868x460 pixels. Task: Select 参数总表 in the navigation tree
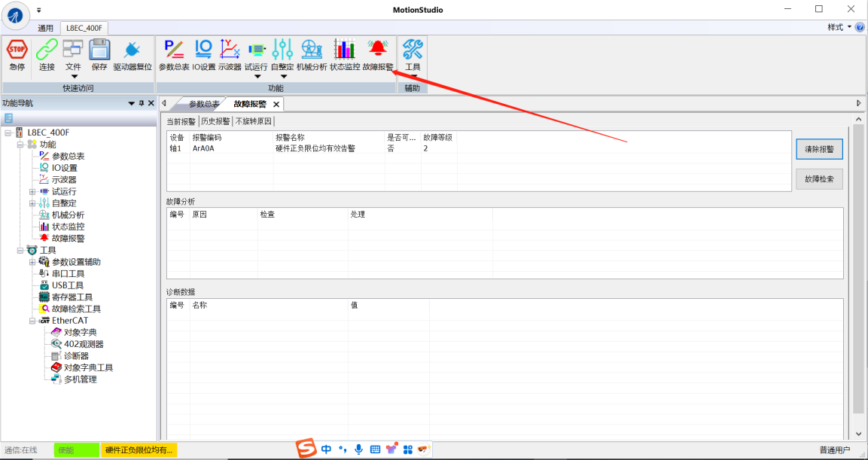click(69, 156)
